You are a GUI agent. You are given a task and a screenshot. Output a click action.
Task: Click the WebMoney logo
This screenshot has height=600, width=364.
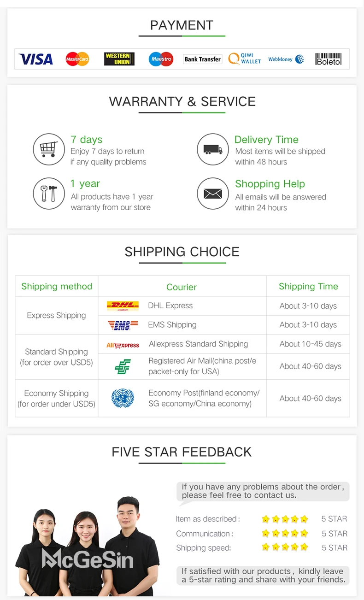pos(286,59)
